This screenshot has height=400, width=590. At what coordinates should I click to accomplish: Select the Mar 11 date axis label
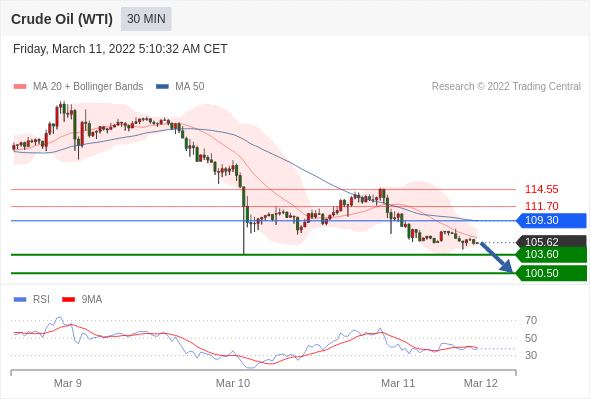click(398, 383)
